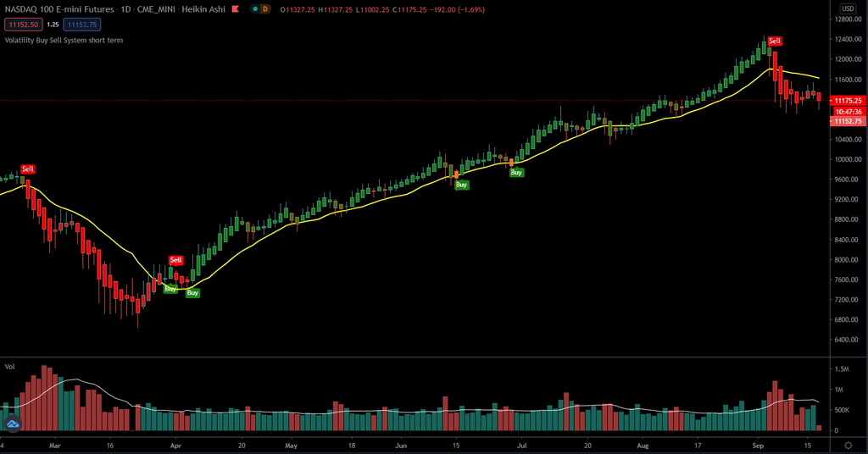The height and width of the screenshot is (454, 868).
Task: Click the mid-June Buy signal label
Action: (x=462, y=185)
